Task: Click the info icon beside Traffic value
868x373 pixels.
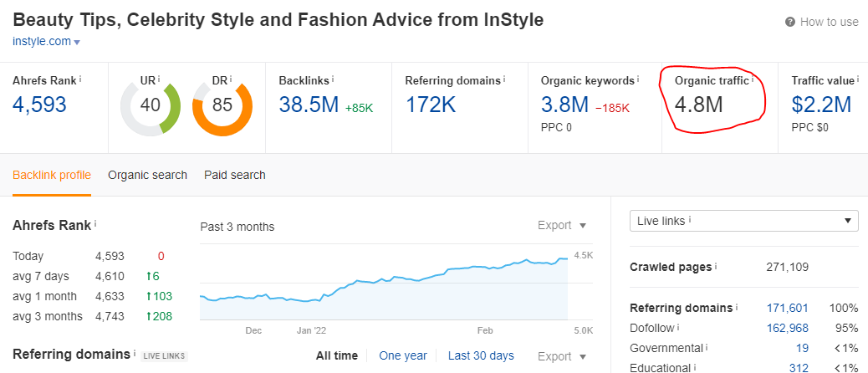Action: pos(859,79)
